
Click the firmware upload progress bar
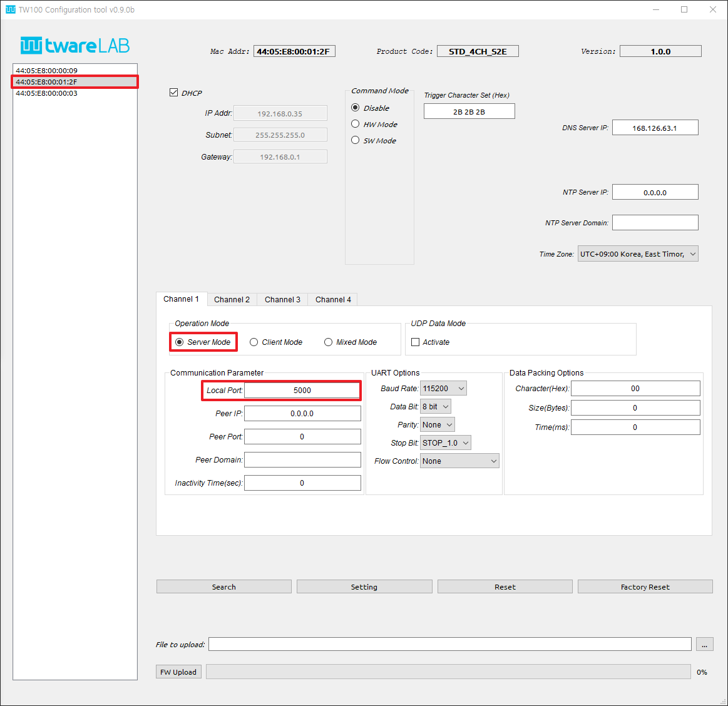click(448, 672)
